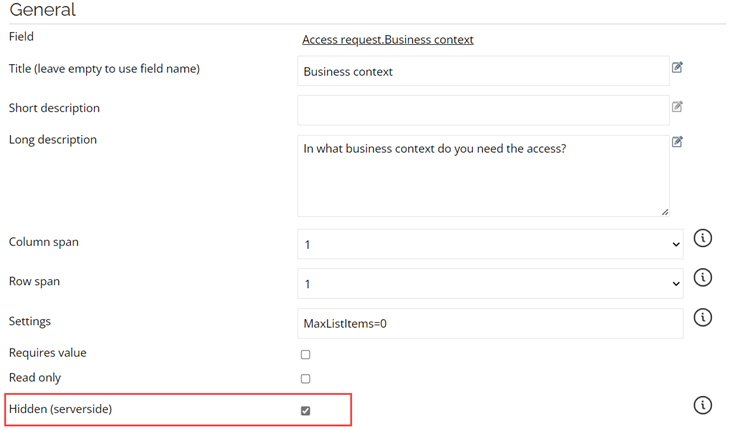Open the Access request.Business context link
This screenshot has height=430, width=732.
coord(387,40)
